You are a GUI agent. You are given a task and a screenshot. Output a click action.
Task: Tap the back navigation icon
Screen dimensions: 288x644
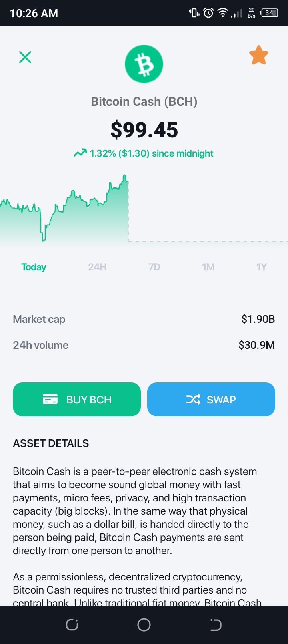pos(216,625)
